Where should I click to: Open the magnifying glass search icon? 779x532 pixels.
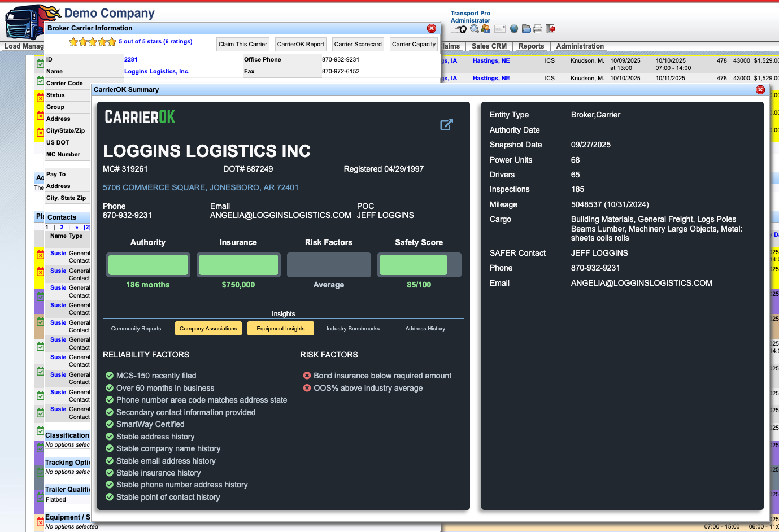[475, 29]
